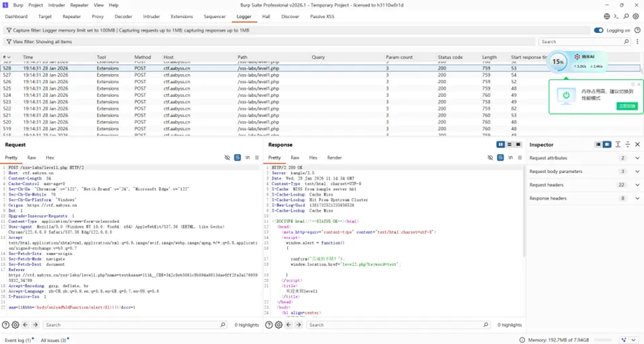The height and width of the screenshot is (344, 644).
Task: Show Response in Hex view
Action: [x=313, y=158]
